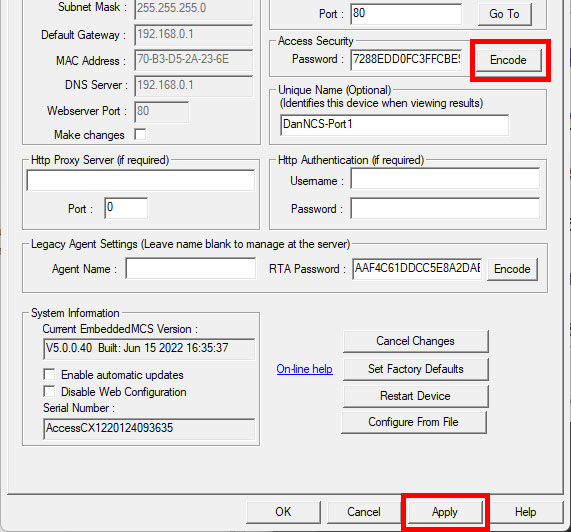Open the On-line help link

[304, 369]
